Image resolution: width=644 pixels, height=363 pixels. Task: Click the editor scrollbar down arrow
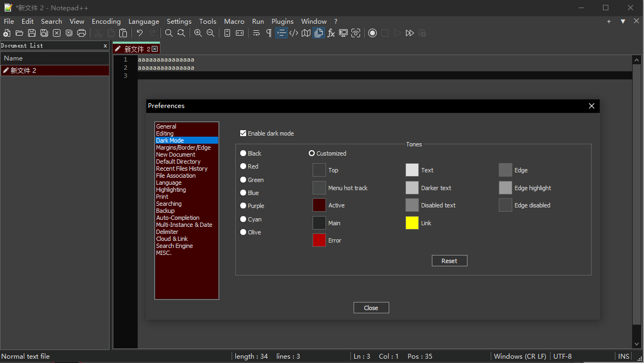tap(636, 344)
